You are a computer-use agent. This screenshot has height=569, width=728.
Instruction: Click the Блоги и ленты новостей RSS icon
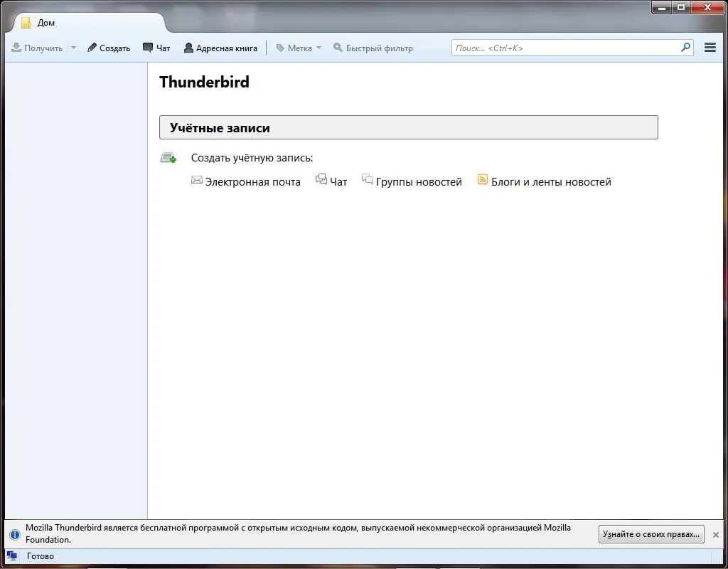(483, 180)
